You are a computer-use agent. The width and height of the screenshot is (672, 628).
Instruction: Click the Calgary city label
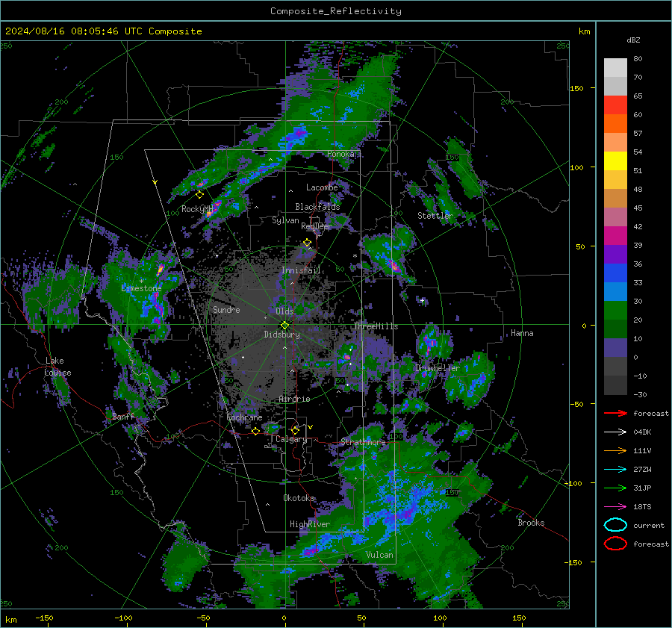(291, 439)
